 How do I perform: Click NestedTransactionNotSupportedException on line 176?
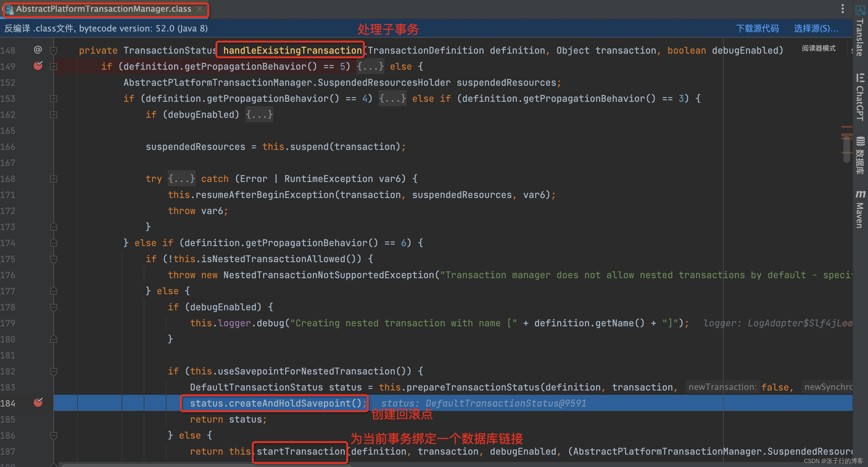[329, 275]
